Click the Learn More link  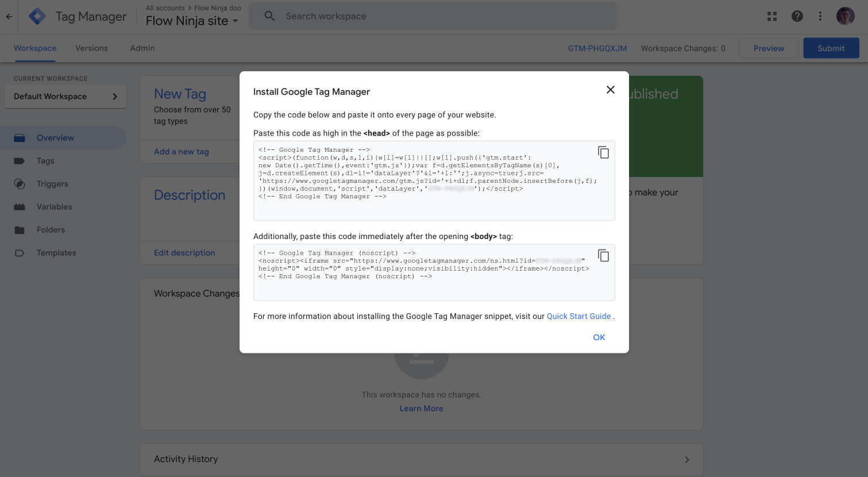click(x=422, y=409)
